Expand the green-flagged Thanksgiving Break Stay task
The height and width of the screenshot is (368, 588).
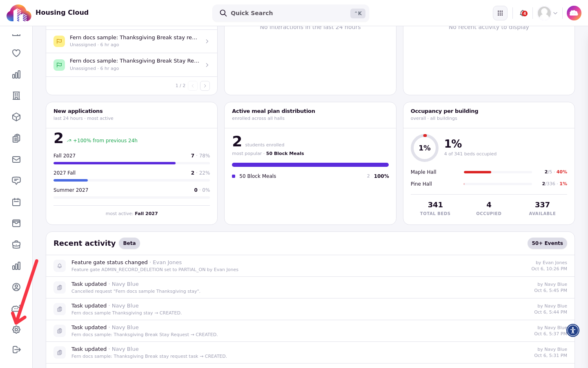tap(131, 65)
